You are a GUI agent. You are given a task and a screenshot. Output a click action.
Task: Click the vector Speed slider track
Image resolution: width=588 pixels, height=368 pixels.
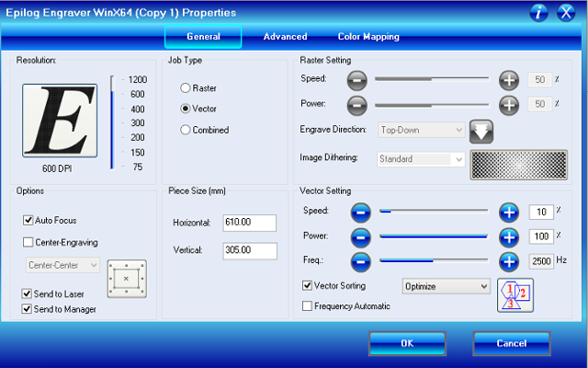[434, 212]
